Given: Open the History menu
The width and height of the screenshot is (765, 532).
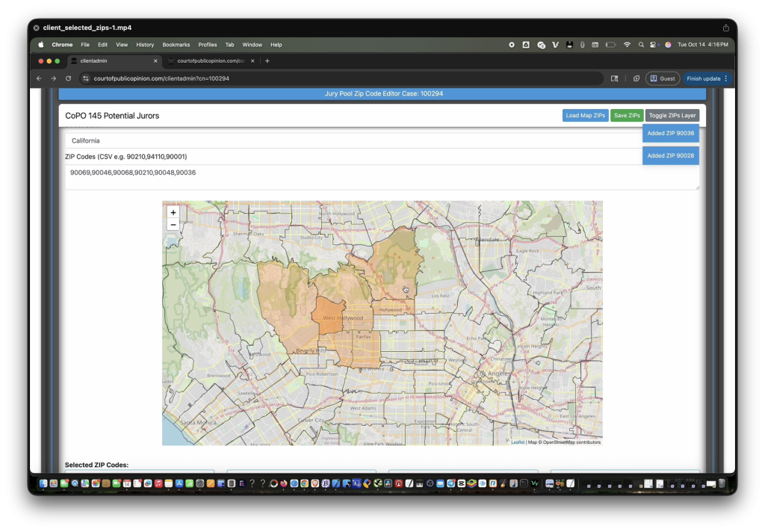Looking at the screenshot, I should tap(145, 44).
